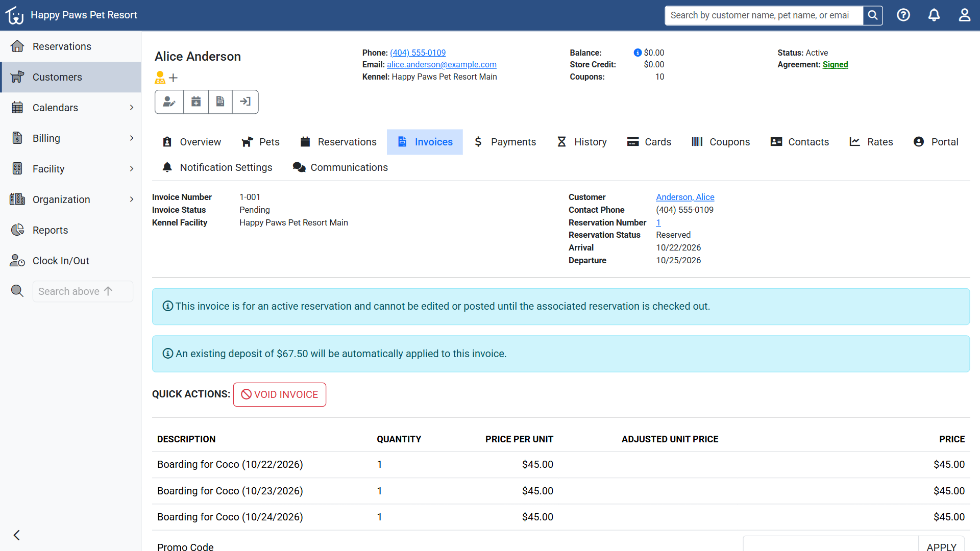Expand the Organization submenu chevron
Viewport: 980px width, 551px height.
[132, 199]
